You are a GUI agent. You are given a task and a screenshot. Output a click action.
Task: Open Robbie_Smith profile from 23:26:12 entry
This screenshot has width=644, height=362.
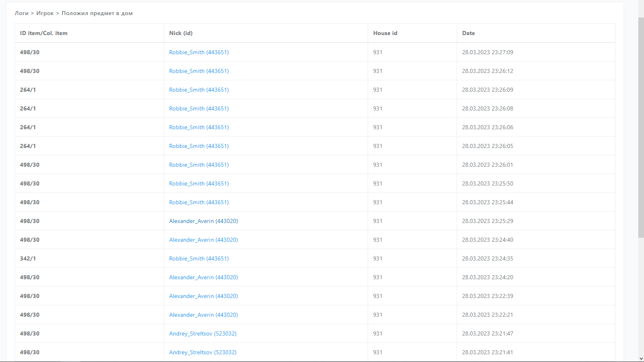(x=199, y=71)
